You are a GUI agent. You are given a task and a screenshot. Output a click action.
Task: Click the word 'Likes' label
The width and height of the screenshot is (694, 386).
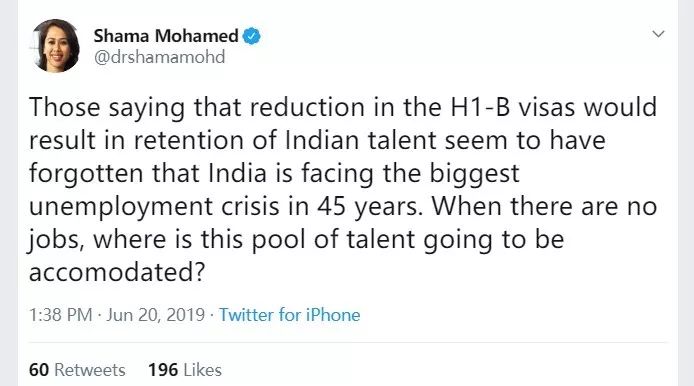point(203,370)
